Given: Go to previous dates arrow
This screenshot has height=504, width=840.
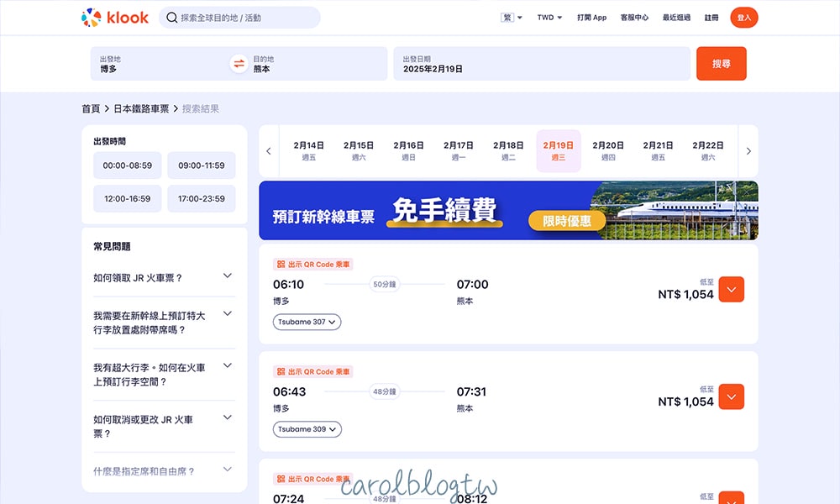Looking at the screenshot, I should pos(269,151).
